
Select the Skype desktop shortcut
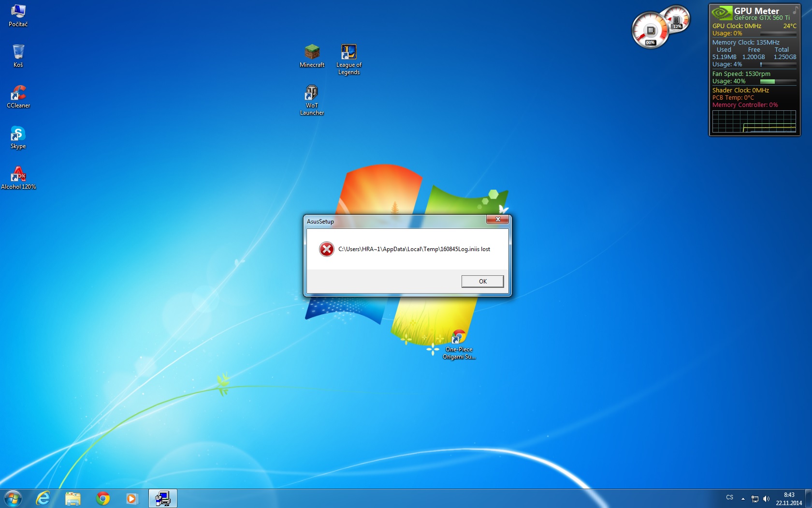tap(18, 137)
